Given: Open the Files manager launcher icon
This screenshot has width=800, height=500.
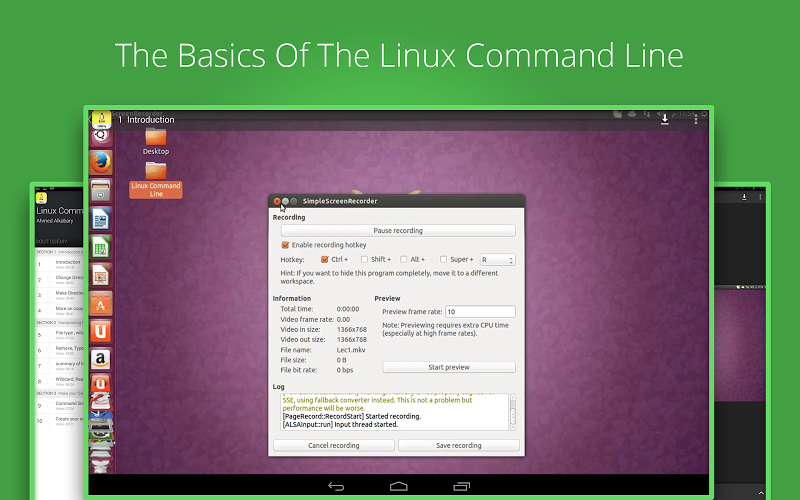Looking at the screenshot, I should click(x=101, y=191).
